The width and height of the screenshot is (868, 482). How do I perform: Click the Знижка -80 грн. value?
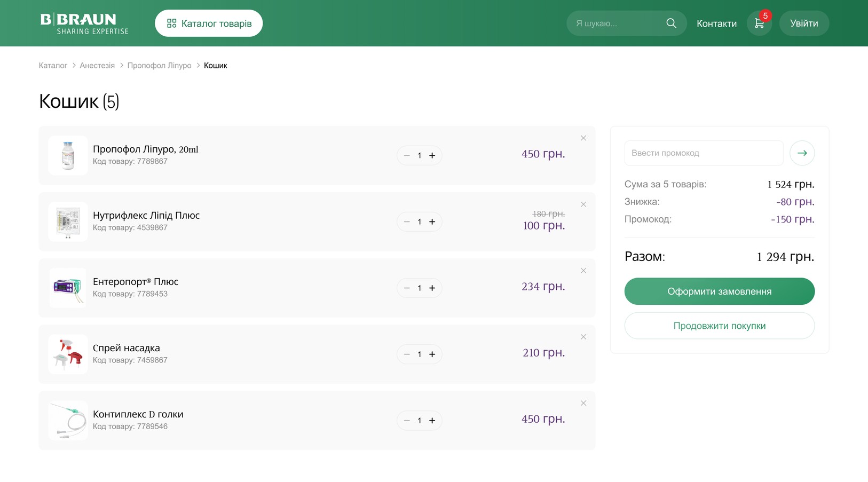[x=795, y=202]
